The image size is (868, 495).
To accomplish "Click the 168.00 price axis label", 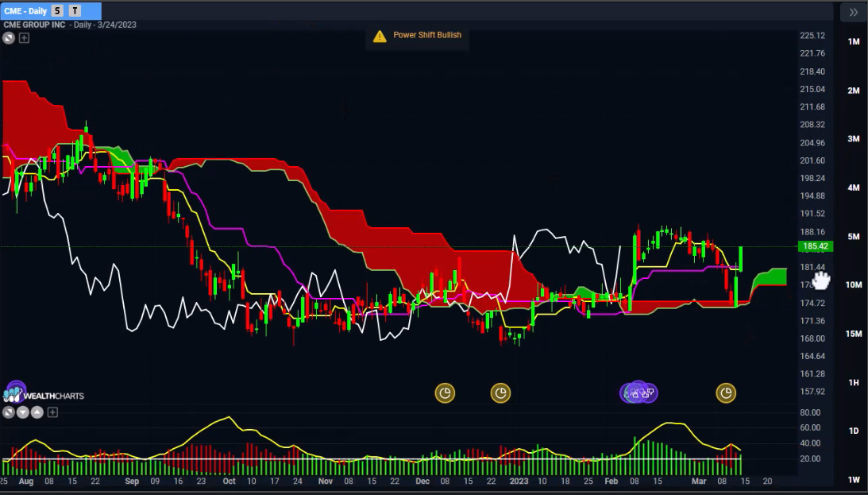I will click(x=812, y=338).
